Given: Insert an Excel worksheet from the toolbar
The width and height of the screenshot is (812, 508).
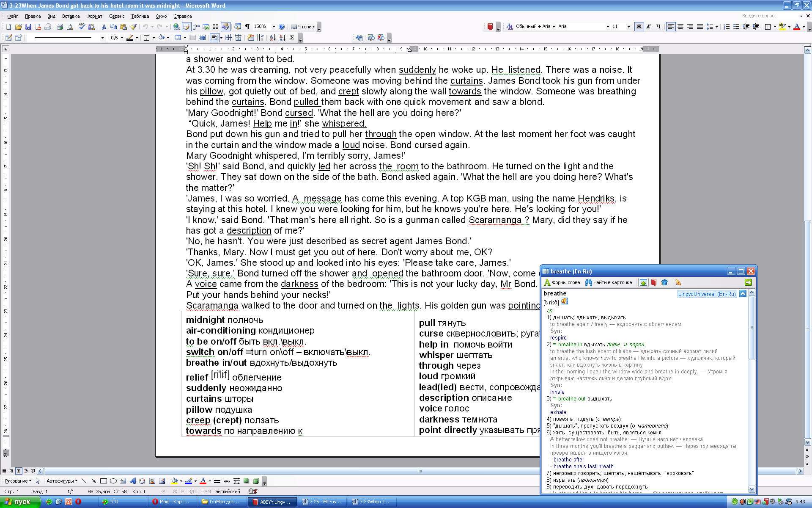Looking at the screenshot, I should (x=206, y=27).
